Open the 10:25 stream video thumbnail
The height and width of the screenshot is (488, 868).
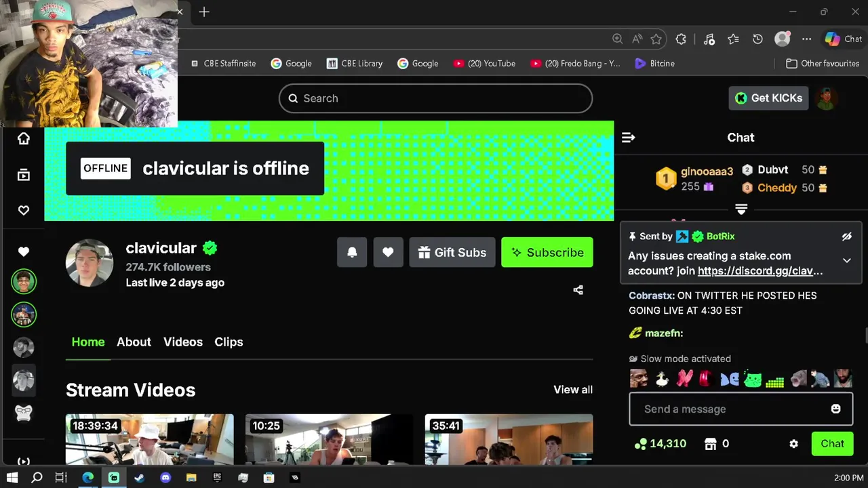(x=329, y=439)
